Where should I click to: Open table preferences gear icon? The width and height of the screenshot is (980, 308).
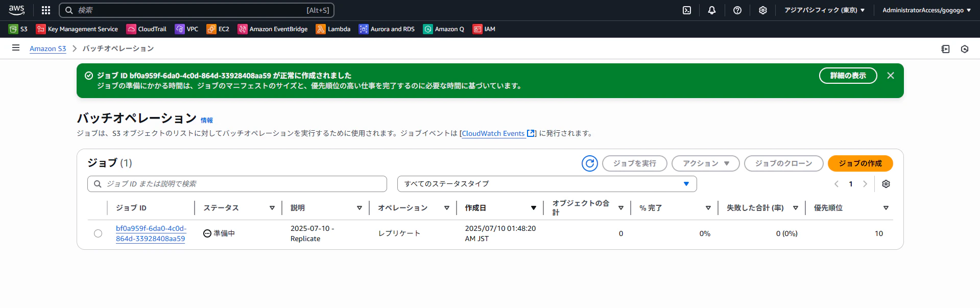tap(886, 184)
